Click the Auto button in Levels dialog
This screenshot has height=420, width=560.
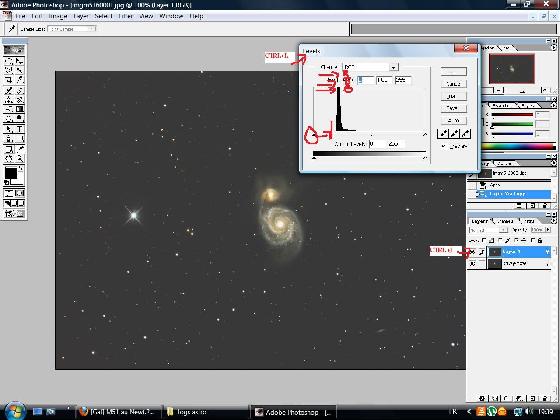point(454,120)
